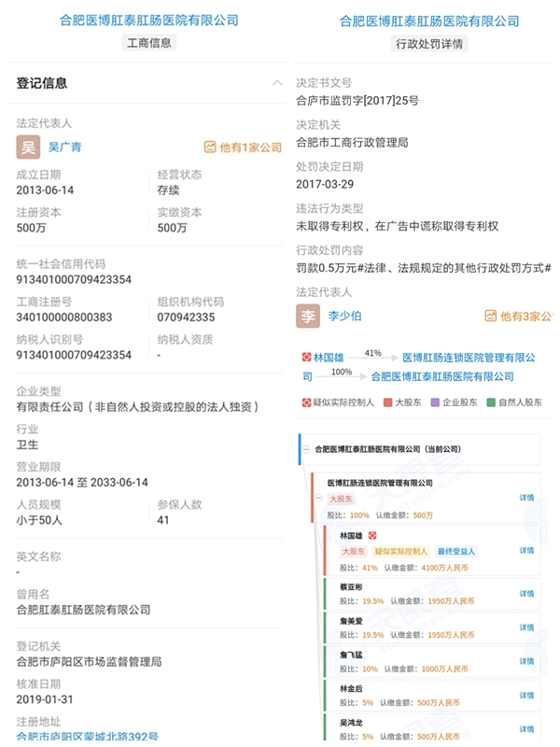
Task: Click the green 自然人股东 legend swatch
Action: [x=491, y=402]
